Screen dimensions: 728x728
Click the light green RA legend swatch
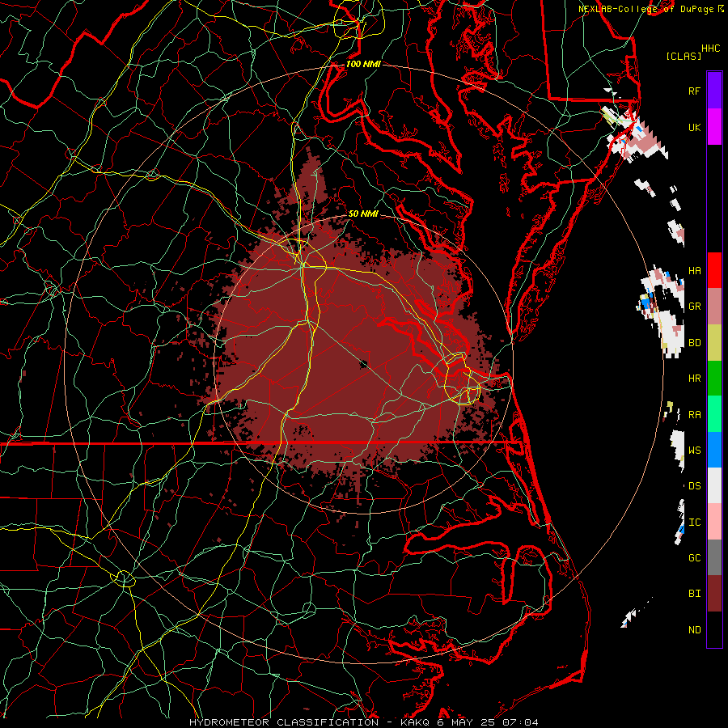714,414
